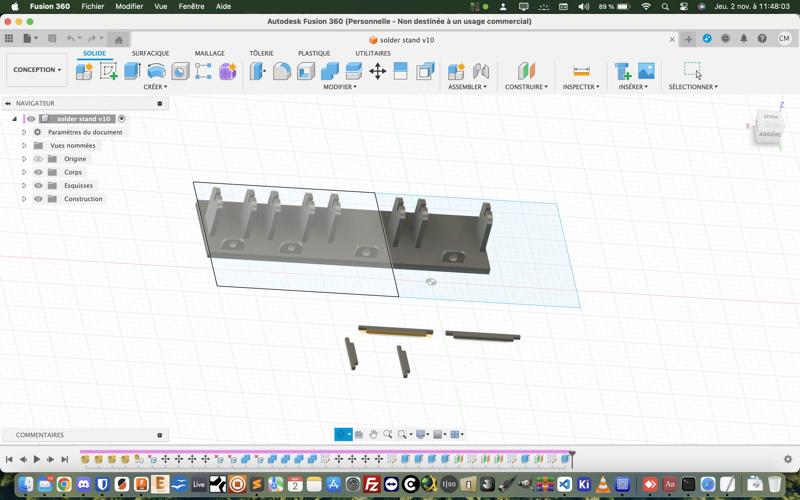Switch to the SURFACIQUE tab

tap(150, 53)
